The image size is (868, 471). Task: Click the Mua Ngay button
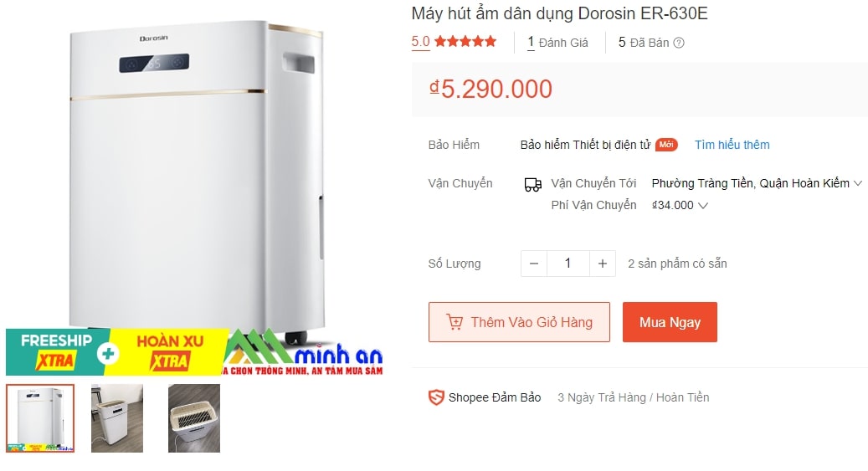point(670,322)
